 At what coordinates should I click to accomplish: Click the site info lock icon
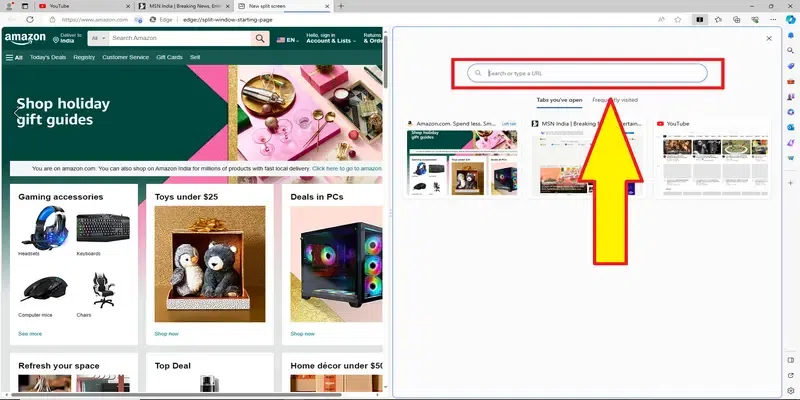click(52, 19)
